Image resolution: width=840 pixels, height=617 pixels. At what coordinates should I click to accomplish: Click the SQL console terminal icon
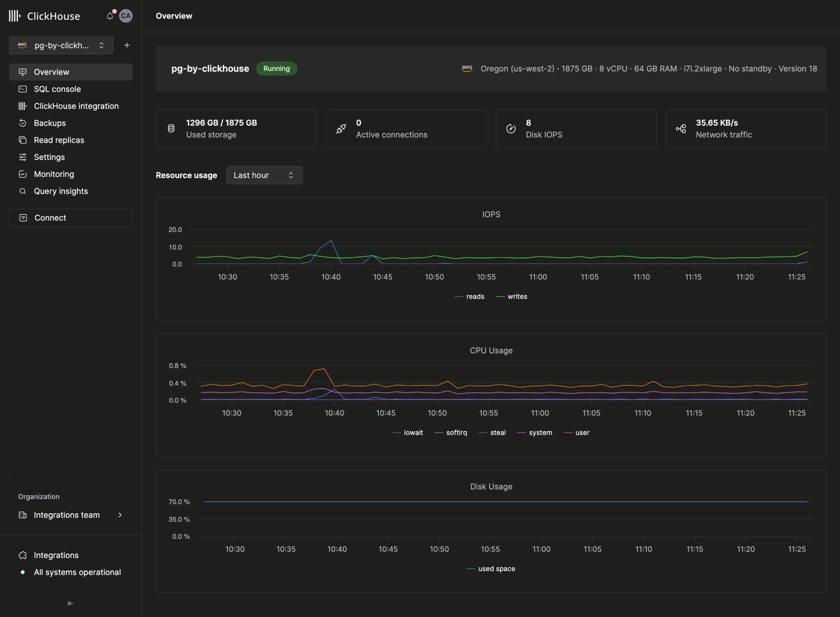click(23, 89)
